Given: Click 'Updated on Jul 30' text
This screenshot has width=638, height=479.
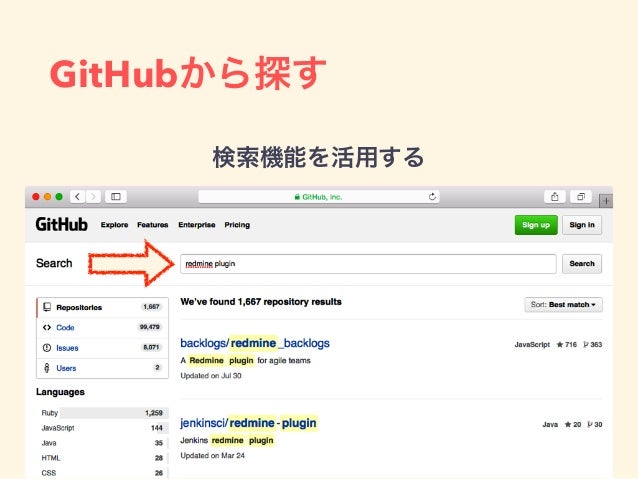Looking at the screenshot, I should click(x=211, y=376).
